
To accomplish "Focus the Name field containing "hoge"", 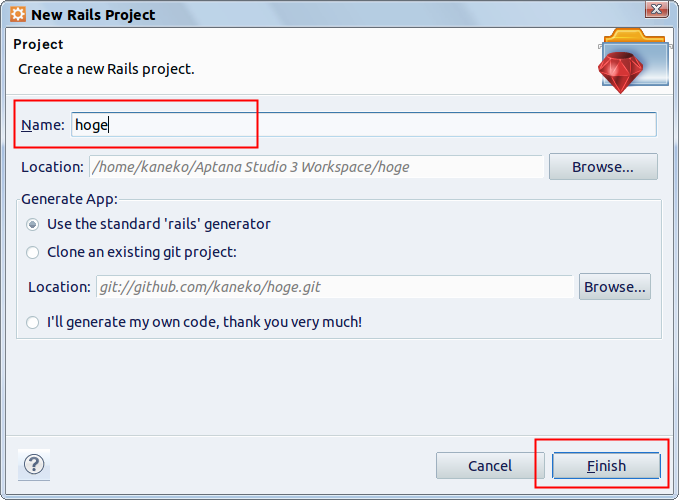I will (364, 125).
